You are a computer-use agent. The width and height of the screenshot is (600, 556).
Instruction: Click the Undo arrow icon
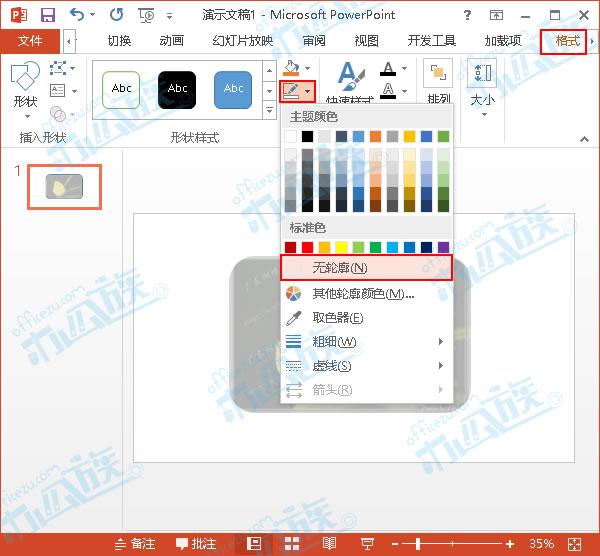(77, 15)
